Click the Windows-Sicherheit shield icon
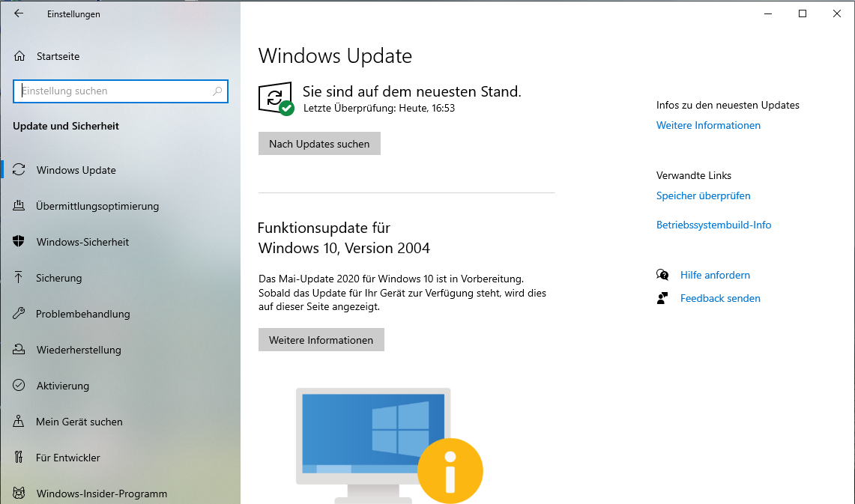855x504 pixels. click(x=19, y=241)
